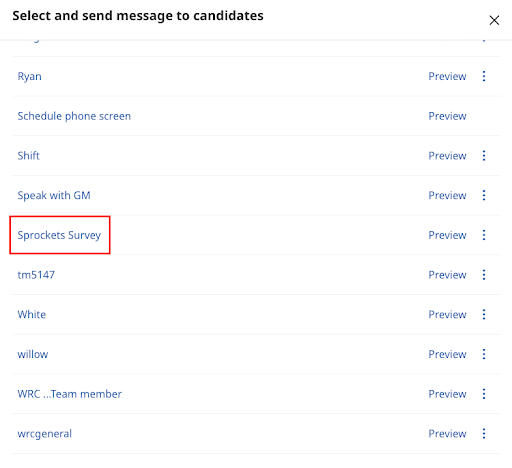
Task: Open more options for willow template
Action: 484,354
